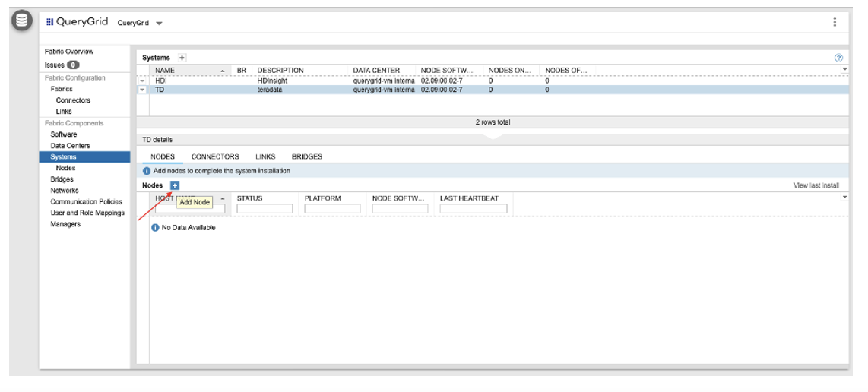Click the LAST HEARTBEAT column header
This screenshot has width=868, height=392.
point(469,198)
